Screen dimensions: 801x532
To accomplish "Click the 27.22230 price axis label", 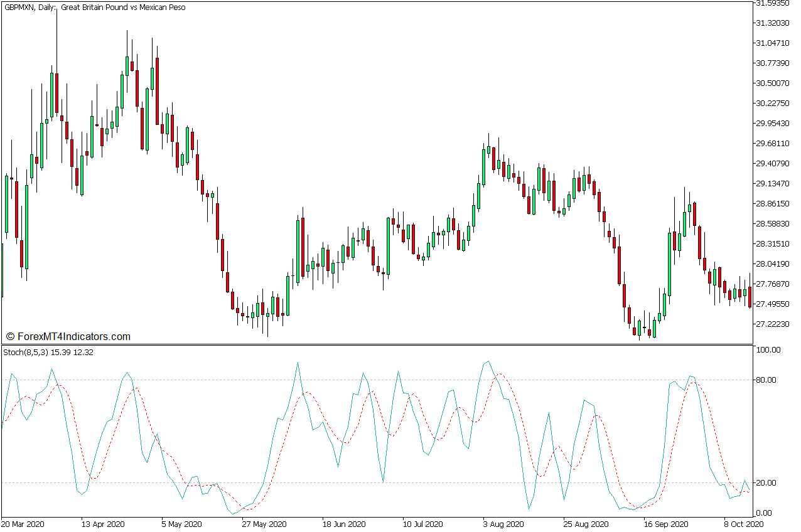I will 773,324.
